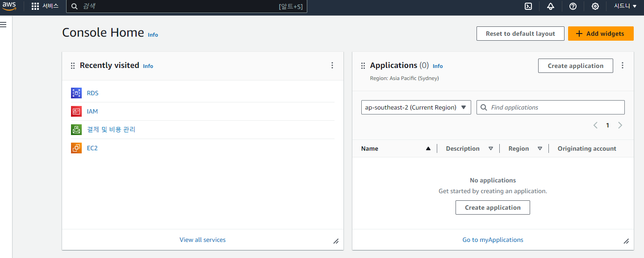Image resolution: width=644 pixels, height=258 pixels.
Task: Click Create application in the Applications header
Action: pyautogui.click(x=575, y=66)
